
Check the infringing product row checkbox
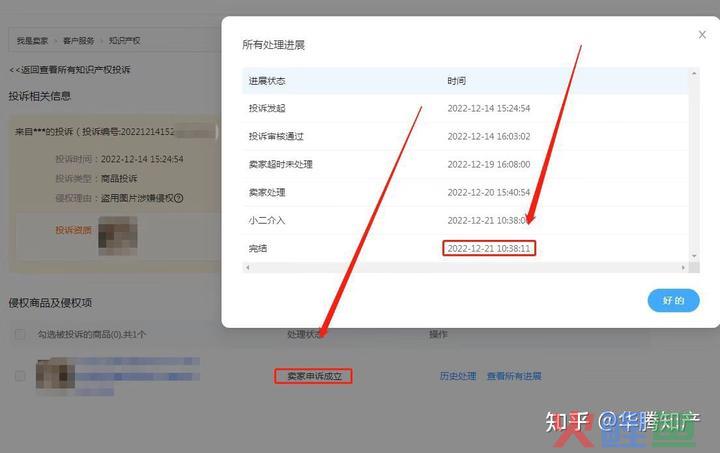(20, 376)
